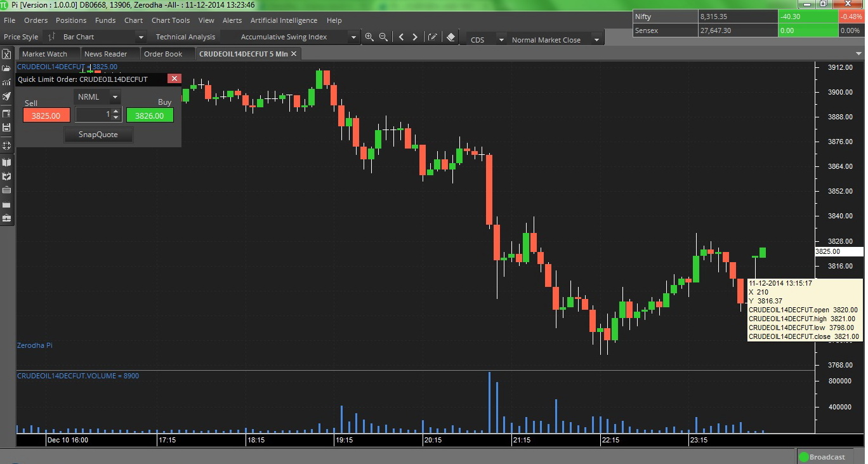Screen dimensions: 868x464
Task: Click the bottom briefcase icon with clasp
Action: 6,218
